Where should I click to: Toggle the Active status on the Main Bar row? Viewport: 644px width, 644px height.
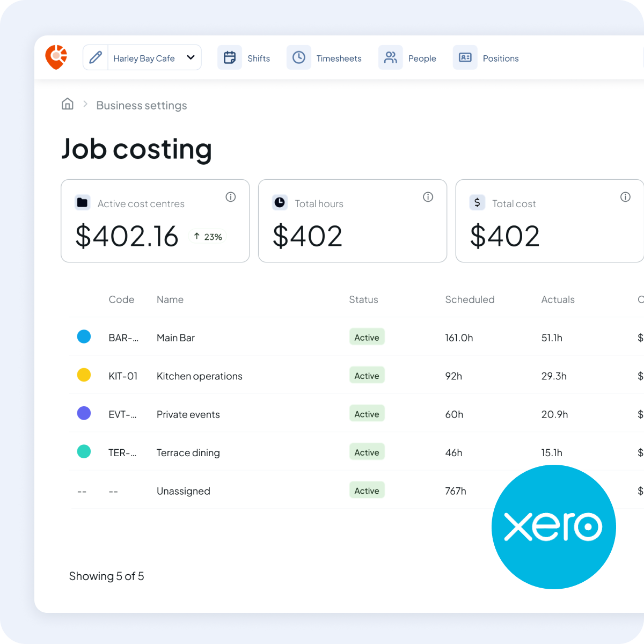[x=367, y=337]
